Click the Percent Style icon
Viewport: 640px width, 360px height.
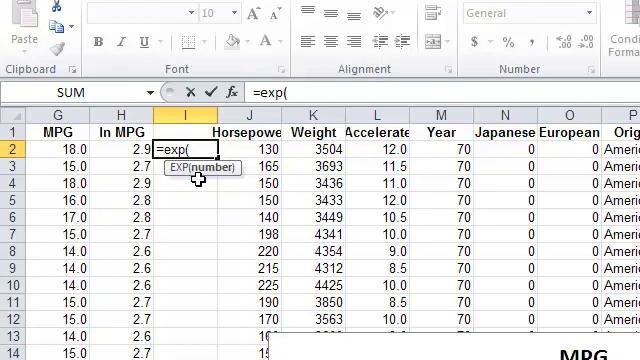pos(508,42)
